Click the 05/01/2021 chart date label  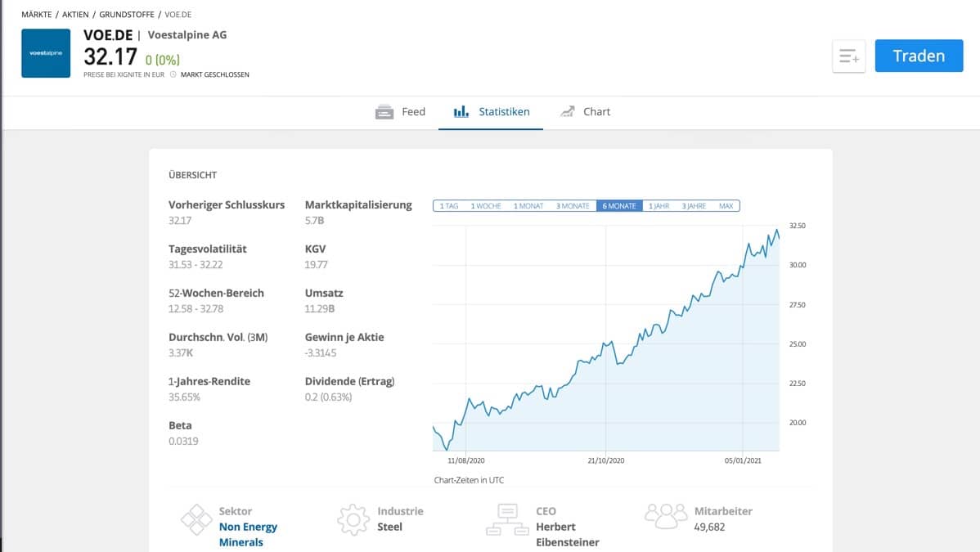(x=743, y=460)
